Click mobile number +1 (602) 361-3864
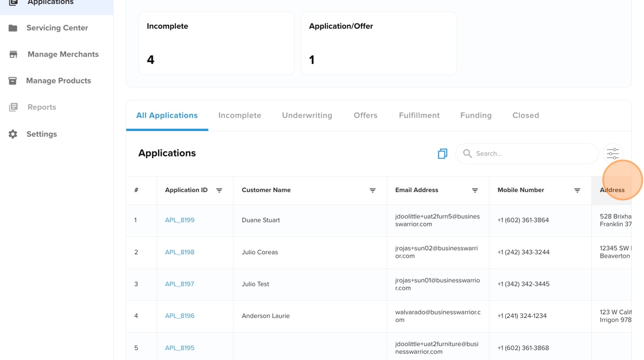The width and height of the screenshot is (644, 360). click(523, 220)
